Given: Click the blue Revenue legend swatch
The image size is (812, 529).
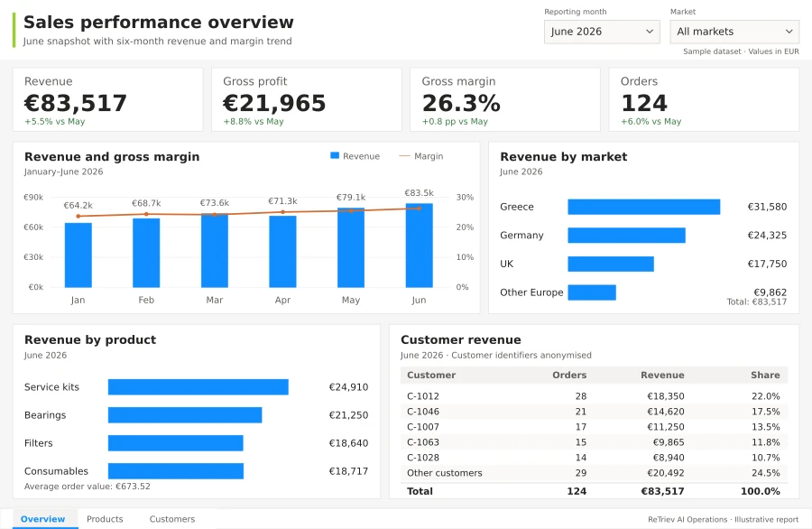Looking at the screenshot, I should coord(335,155).
